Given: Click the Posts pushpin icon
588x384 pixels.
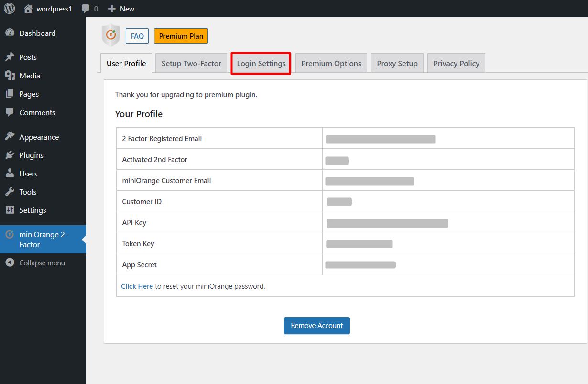Looking at the screenshot, I should pyautogui.click(x=10, y=57).
